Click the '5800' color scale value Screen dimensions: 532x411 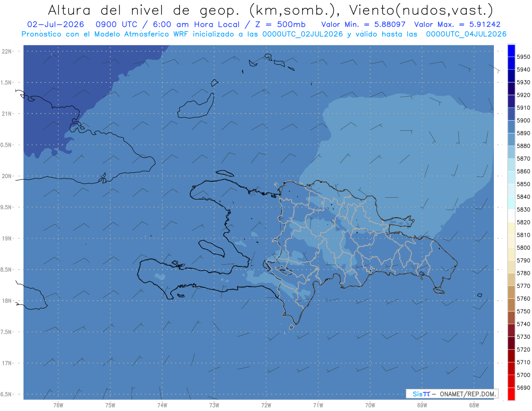point(523,248)
